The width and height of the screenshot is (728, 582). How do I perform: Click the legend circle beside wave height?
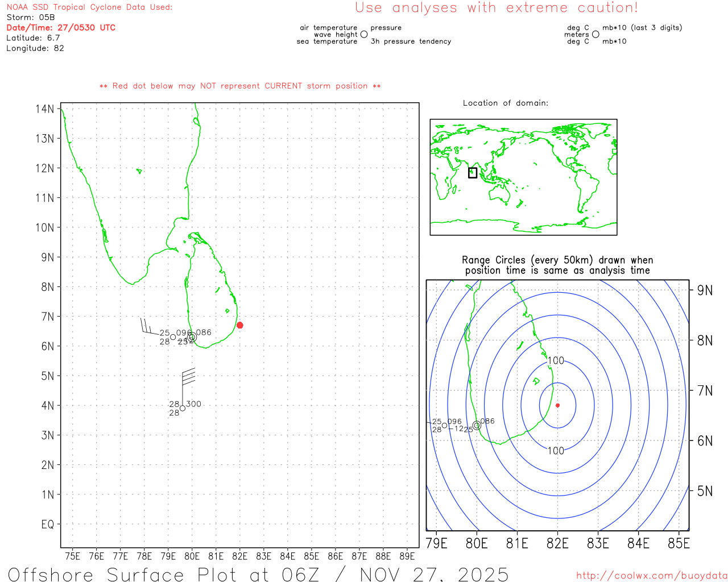[364, 34]
